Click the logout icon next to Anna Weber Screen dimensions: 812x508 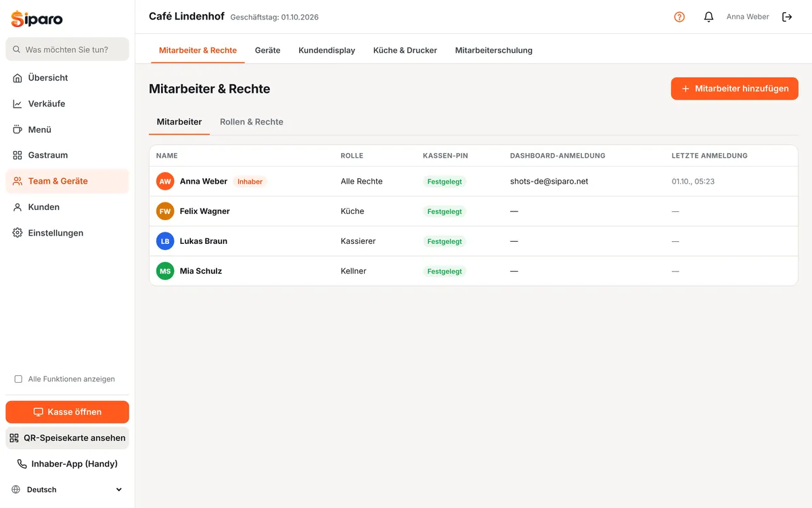click(x=787, y=17)
